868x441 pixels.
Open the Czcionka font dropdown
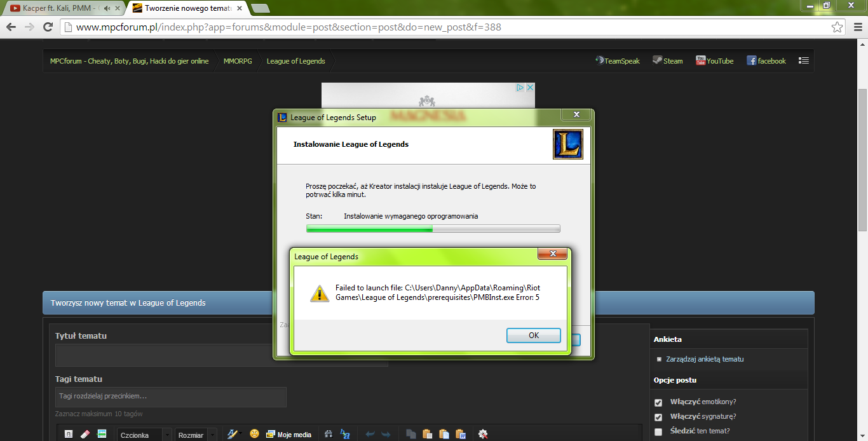144,435
